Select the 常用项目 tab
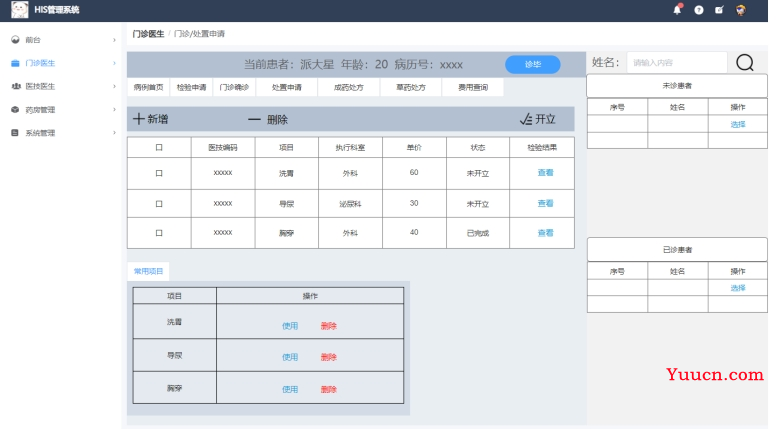 tap(148, 271)
